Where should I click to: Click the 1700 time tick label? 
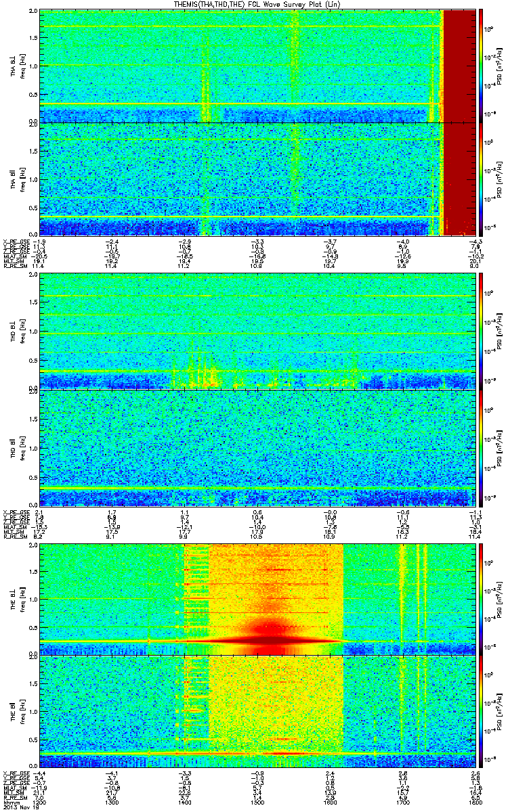(x=402, y=801)
